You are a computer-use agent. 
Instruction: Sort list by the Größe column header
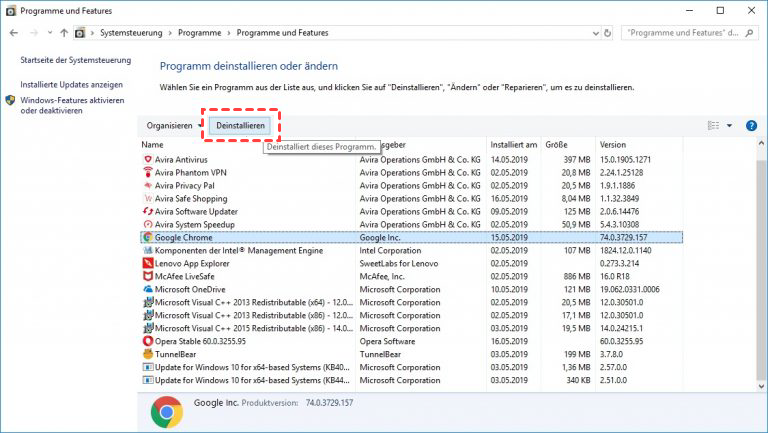point(556,145)
